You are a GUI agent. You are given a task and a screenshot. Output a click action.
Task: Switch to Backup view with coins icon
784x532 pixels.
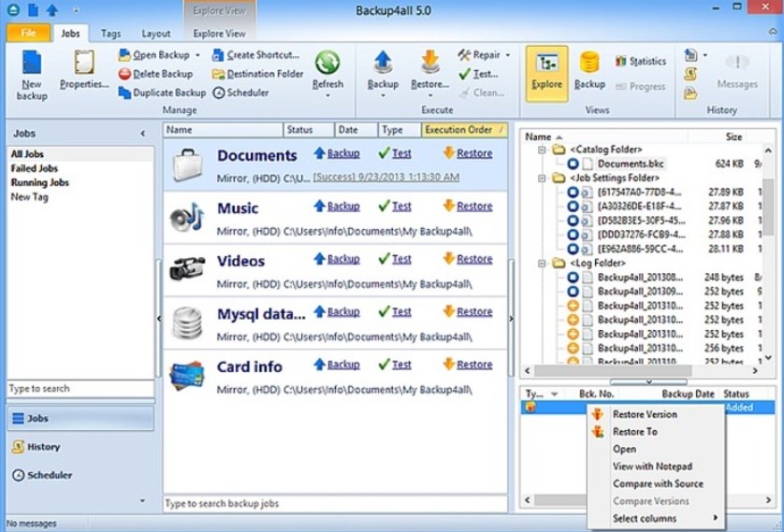[x=589, y=71]
